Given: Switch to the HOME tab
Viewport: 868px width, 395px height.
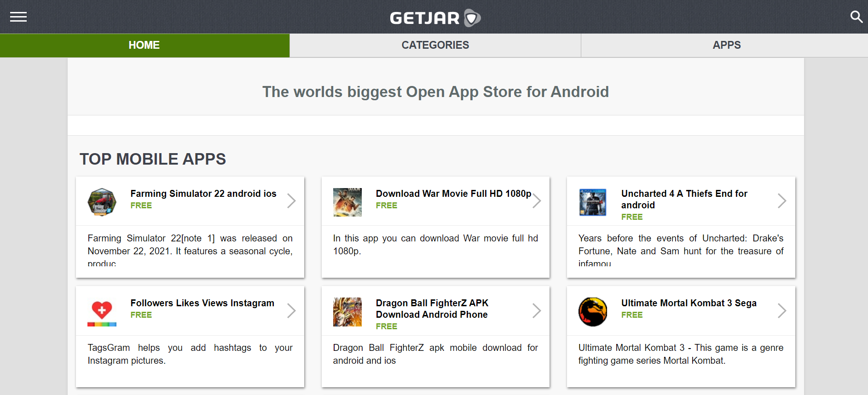Looking at the screenshot, I should 145,45.
